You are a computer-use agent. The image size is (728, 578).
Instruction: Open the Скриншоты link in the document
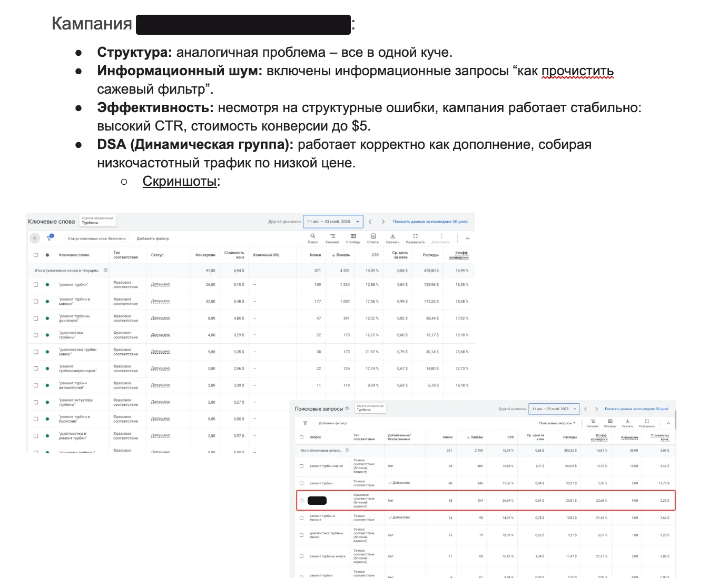pyautogui.click(x=180, y=181)
